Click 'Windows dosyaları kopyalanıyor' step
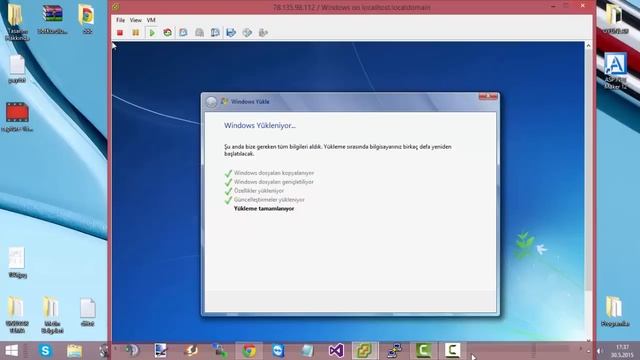This screenshot has height=360, width=640. [274, 173]
